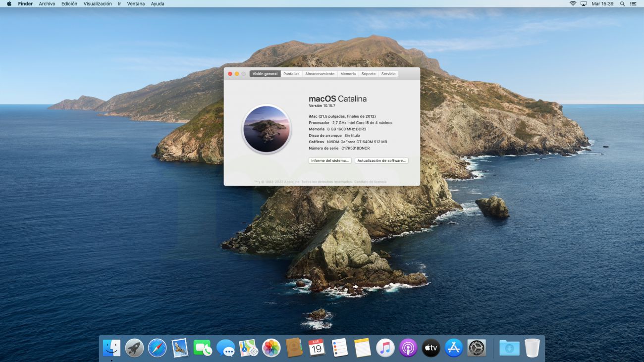Screen dimensions: 644x362
Task: Open Calendar icon showing 19
Action: [x=317, y=348]
